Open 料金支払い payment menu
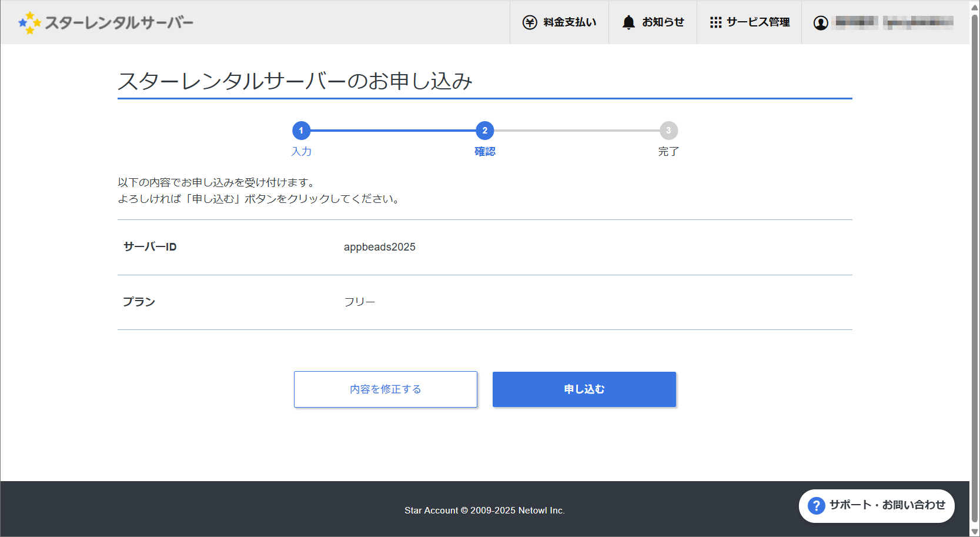 [x=559, y=22]
